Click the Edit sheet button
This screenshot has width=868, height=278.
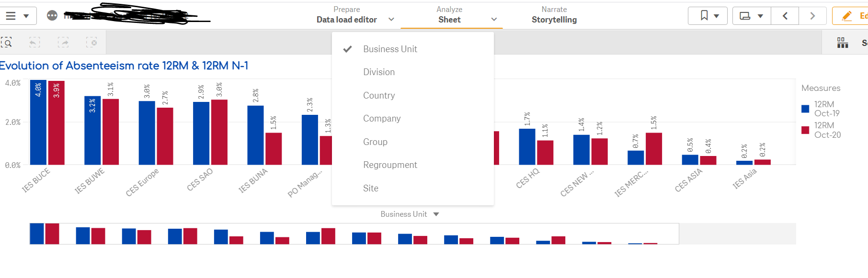click(857, 15)
